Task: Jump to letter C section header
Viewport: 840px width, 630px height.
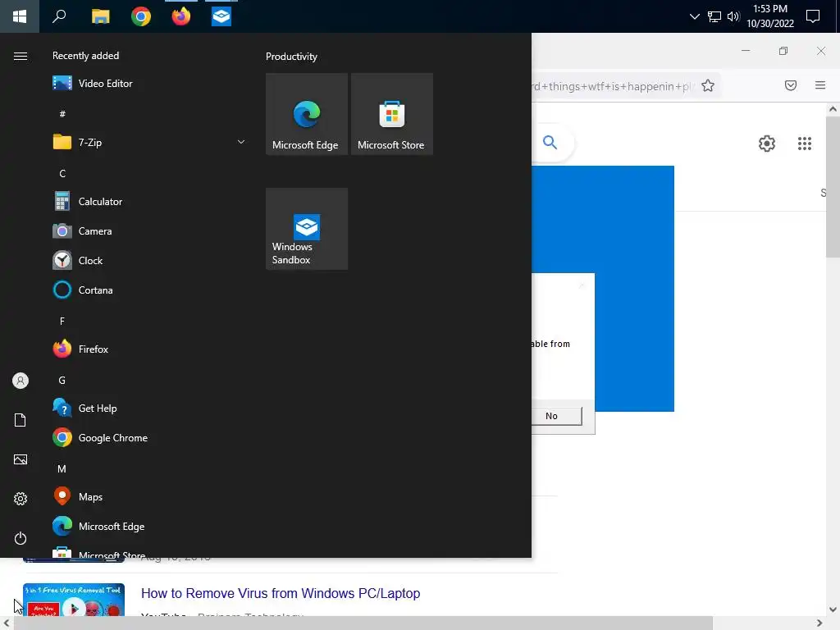Action: [62, 174]
